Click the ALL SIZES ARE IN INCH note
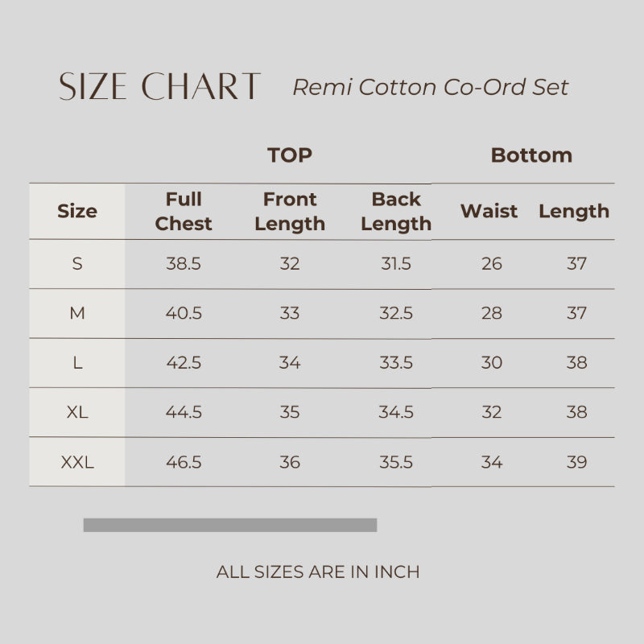The image size is (644, 644). 318,572
